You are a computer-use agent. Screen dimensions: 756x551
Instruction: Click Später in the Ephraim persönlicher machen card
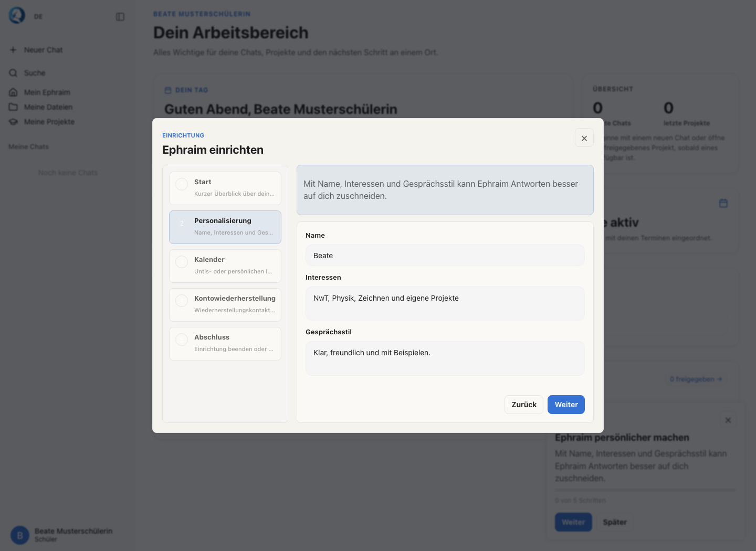[x=615, y=522]
